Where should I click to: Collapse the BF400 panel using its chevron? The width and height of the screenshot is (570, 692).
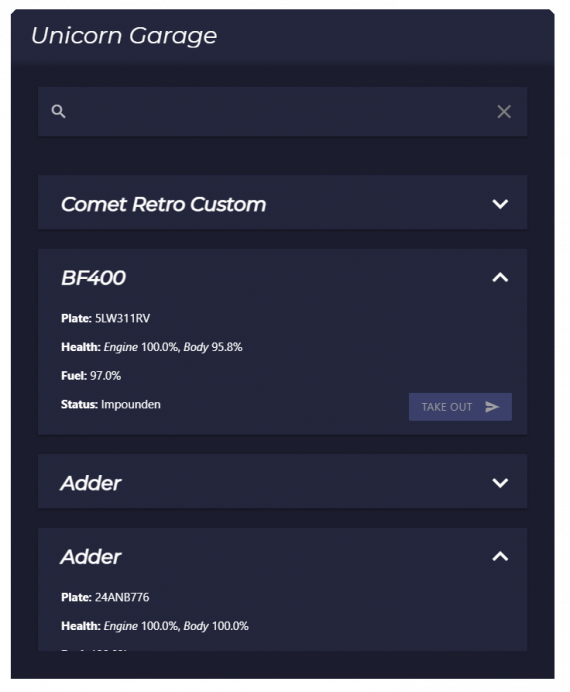click(500, 277)
